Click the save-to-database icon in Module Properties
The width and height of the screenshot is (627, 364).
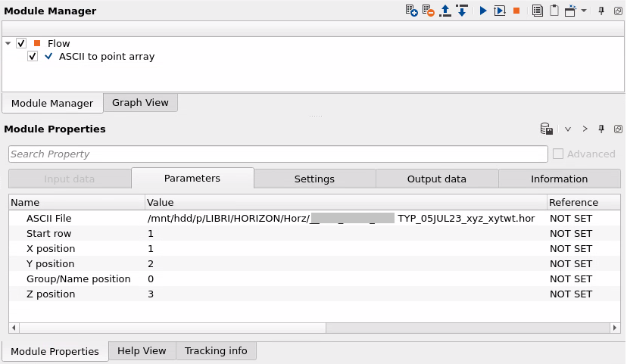(546, 129)
